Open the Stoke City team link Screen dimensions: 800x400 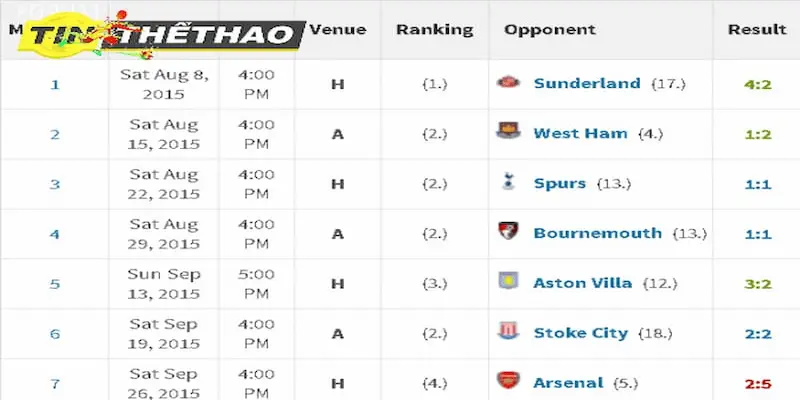click(x=581, y=333)
